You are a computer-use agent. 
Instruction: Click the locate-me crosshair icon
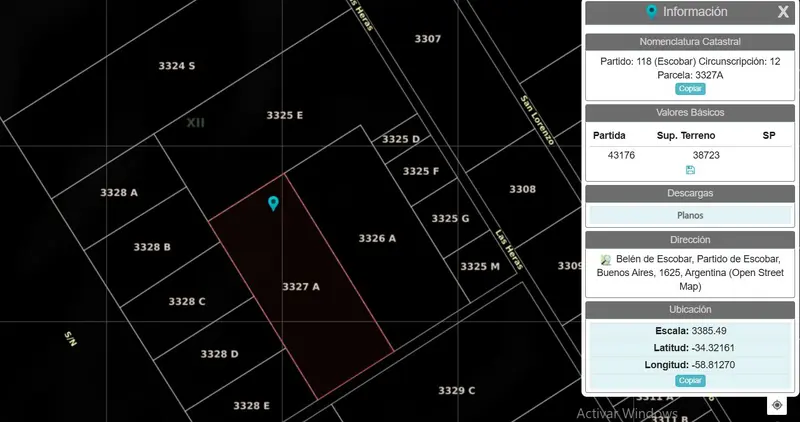[x=777, y=405]
